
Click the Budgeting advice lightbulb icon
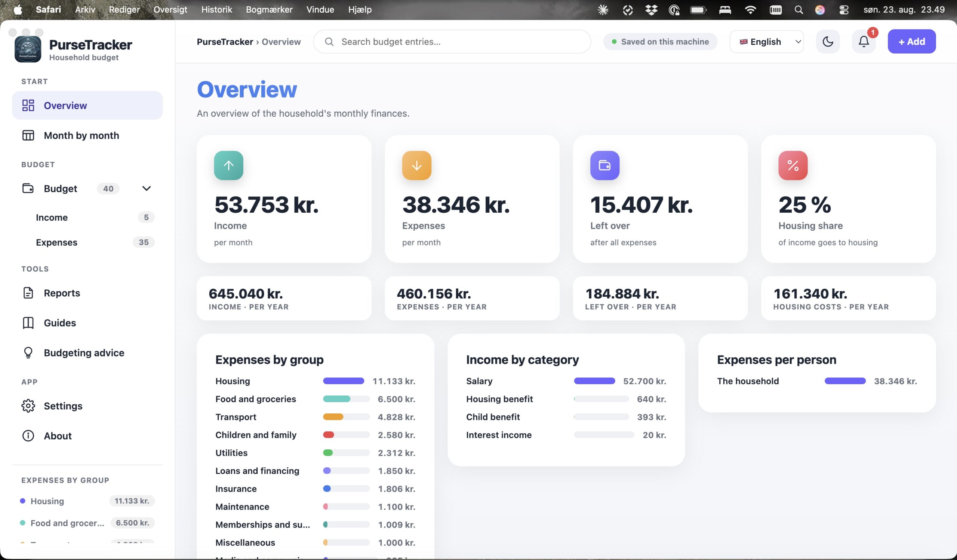(x=28, y=353)
